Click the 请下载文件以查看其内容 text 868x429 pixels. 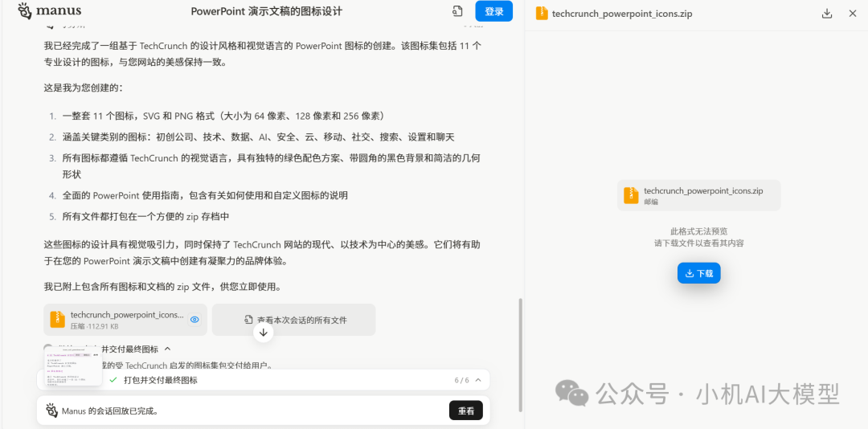coord(698,243)
